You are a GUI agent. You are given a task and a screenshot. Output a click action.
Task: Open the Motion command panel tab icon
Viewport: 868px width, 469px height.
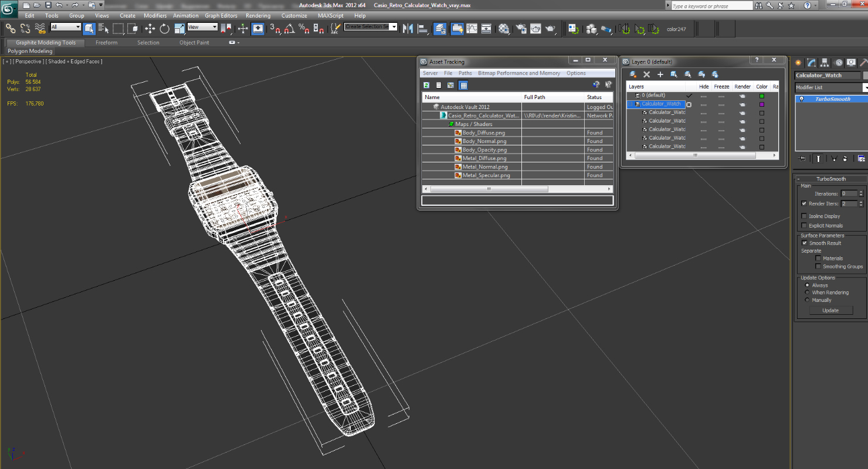(839, 63)
